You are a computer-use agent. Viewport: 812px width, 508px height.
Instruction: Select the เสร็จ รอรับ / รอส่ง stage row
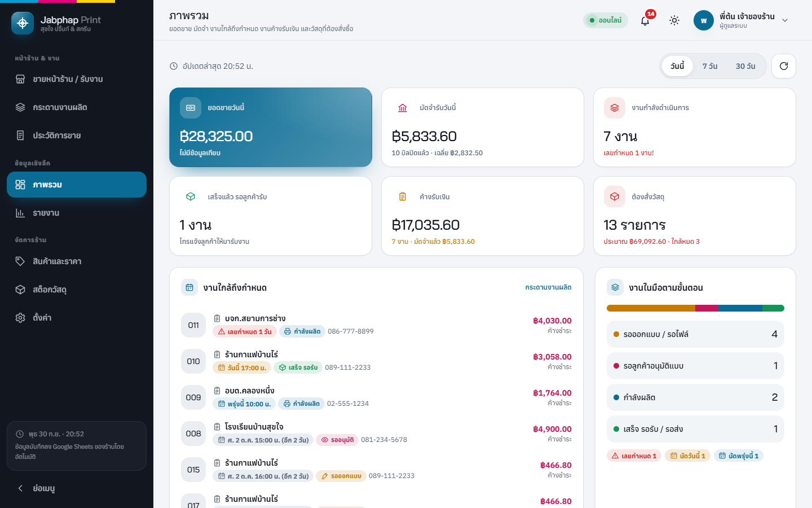tap(695, 429)
